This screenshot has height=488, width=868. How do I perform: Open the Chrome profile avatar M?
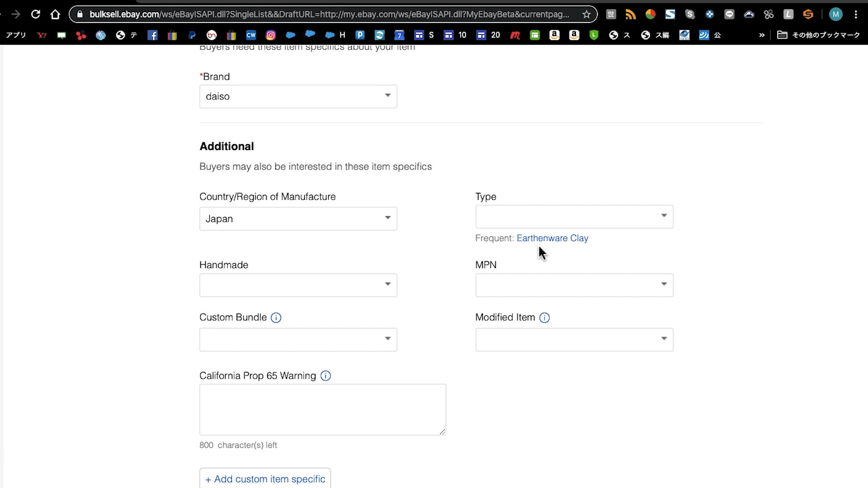(x=835, y=14)
